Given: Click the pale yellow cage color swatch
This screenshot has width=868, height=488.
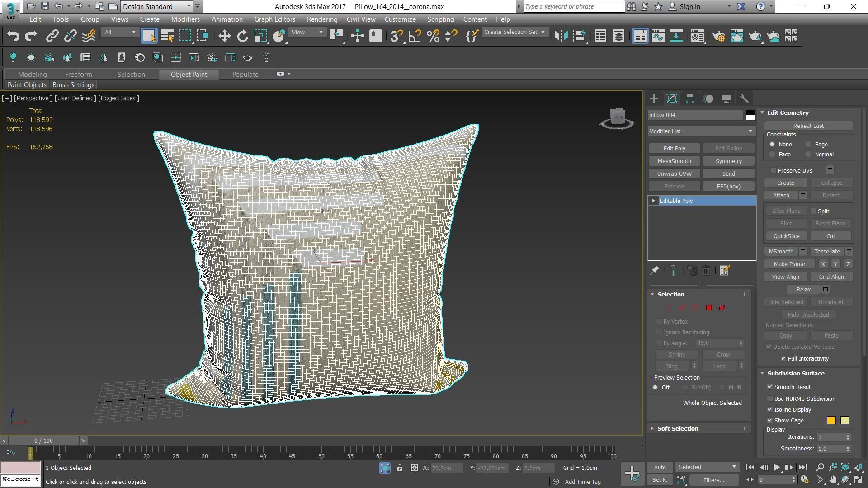Looking at the screenshot, I should pos(844,421).
